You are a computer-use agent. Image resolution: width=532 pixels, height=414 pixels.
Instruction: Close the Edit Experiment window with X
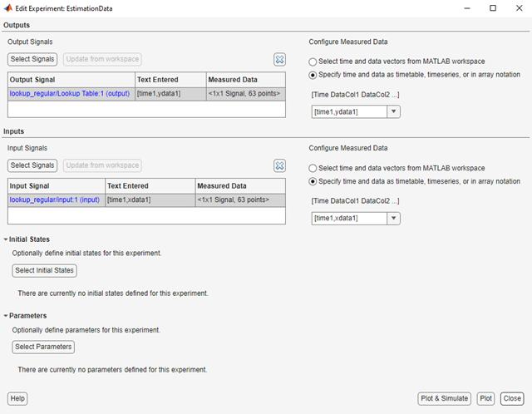[x=519, y=8]
